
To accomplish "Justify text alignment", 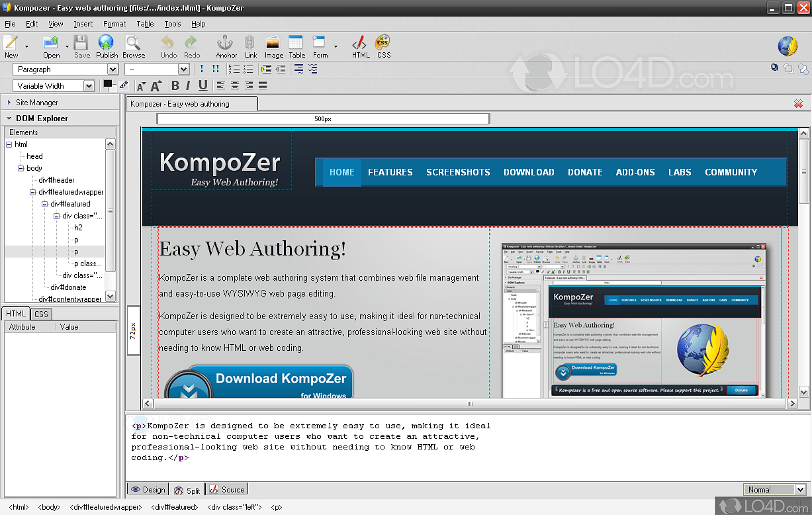I will click(x=263, y=85).
